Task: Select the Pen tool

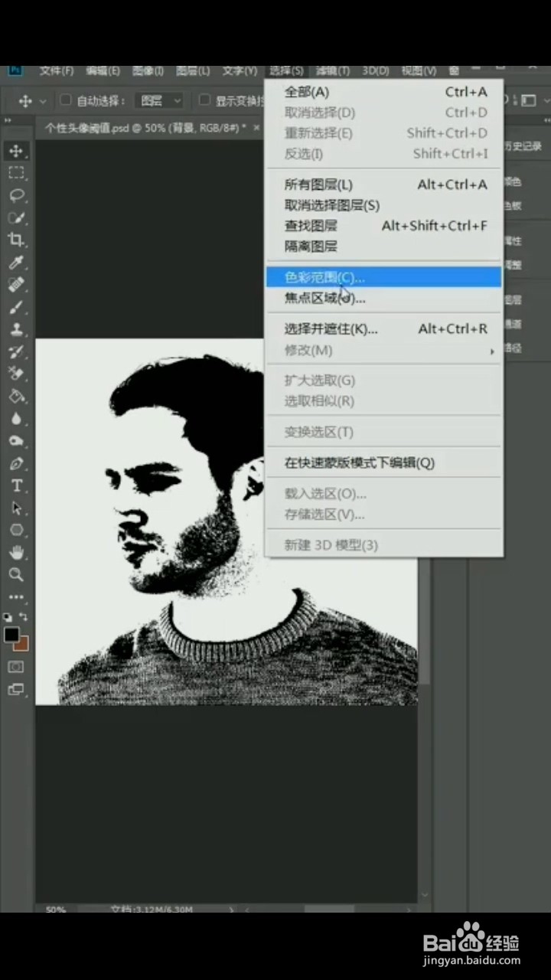Action: coord(16,463)
